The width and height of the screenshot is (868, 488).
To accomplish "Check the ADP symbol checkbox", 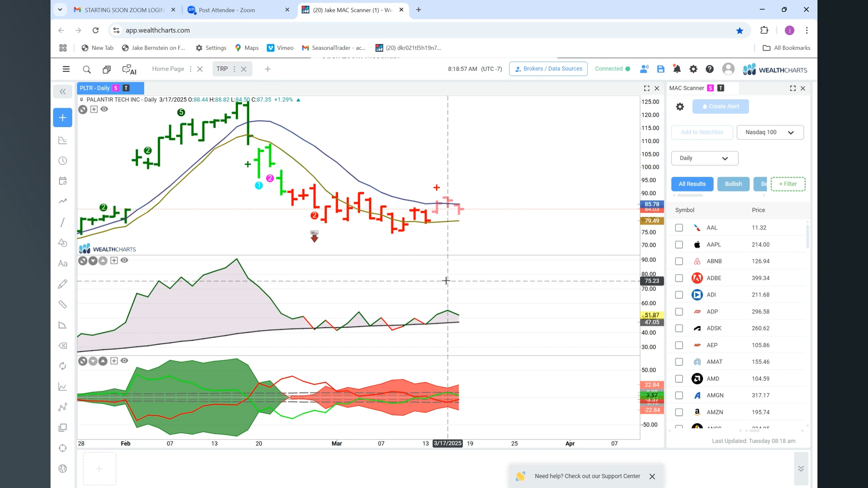I will tap(679, 312).
